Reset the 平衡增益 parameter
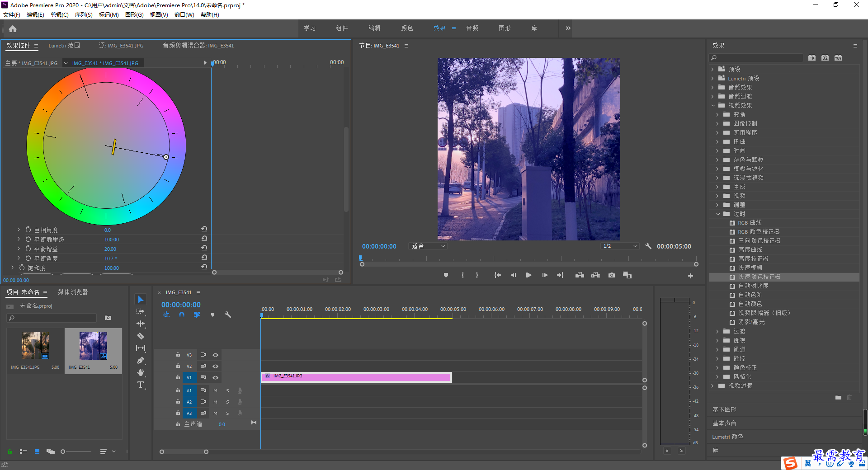The height and width of the screenshot is (470, 868). 204,248
